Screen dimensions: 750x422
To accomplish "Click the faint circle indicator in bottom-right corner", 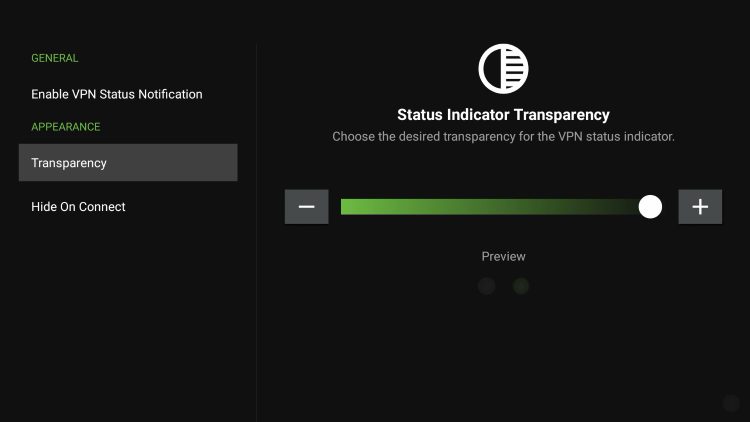I will point(731,403).
